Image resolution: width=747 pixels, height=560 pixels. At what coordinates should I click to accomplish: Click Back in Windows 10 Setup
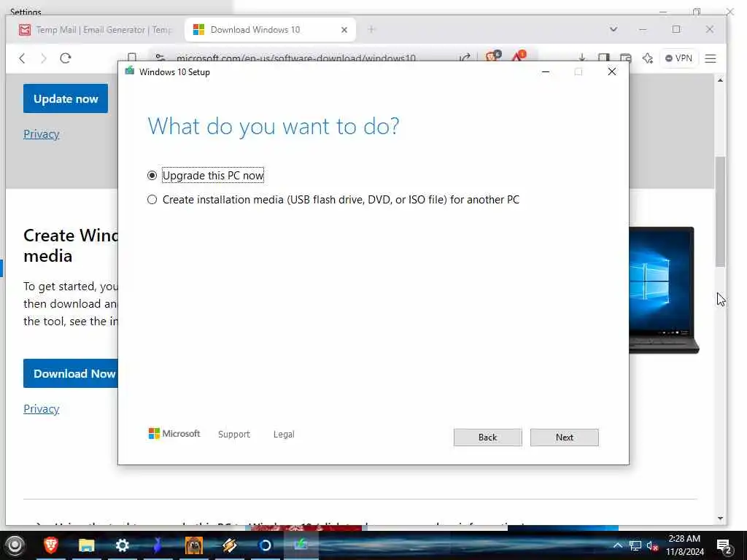click(x=487, y=437)
